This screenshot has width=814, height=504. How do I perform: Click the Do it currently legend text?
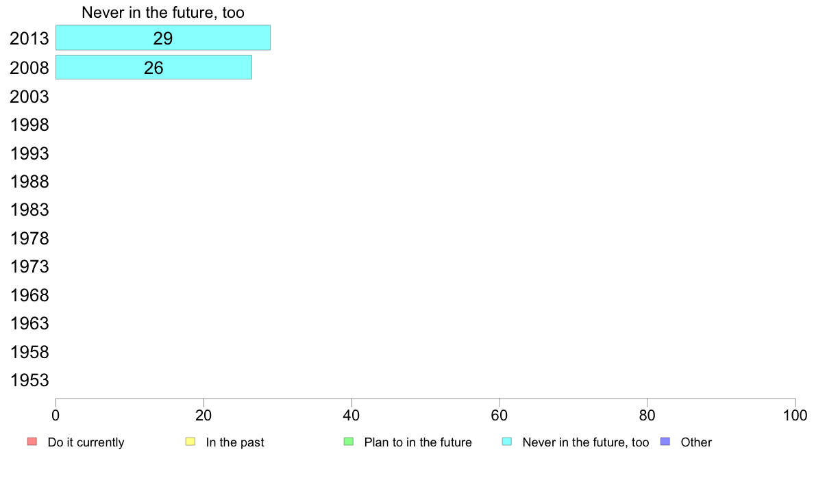tap(86, 442)
